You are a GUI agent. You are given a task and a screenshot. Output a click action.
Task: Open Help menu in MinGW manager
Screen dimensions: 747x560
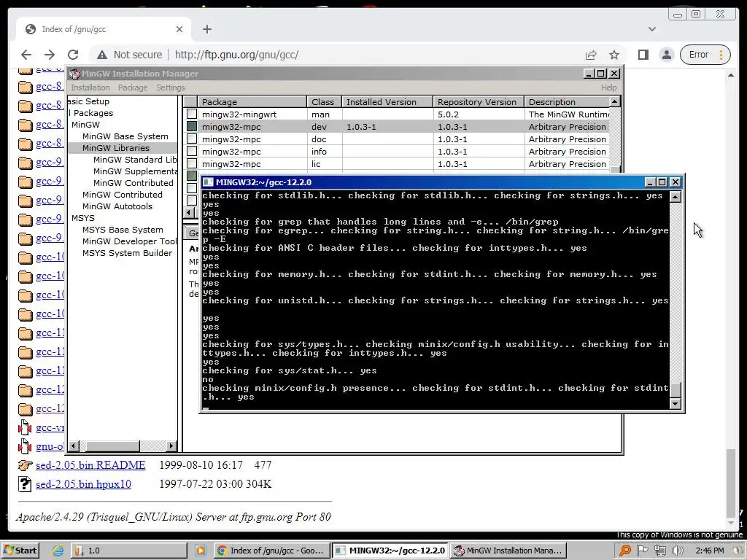coord(608,87)
